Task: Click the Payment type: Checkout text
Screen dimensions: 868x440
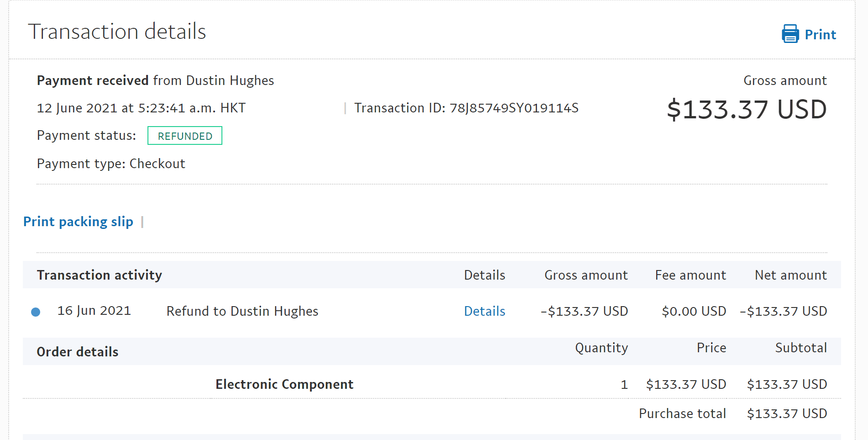Action: pyautogui.click(x=111, y=164)
